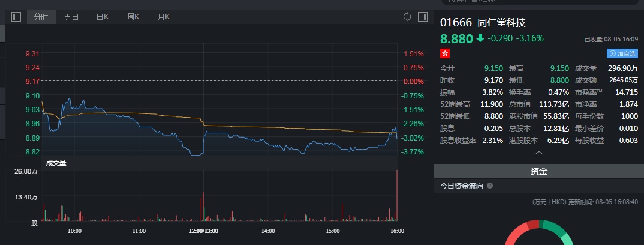Toggle the right sidebar panel icon
This screenshot has width=644, height=245.
tap(422, 17)
